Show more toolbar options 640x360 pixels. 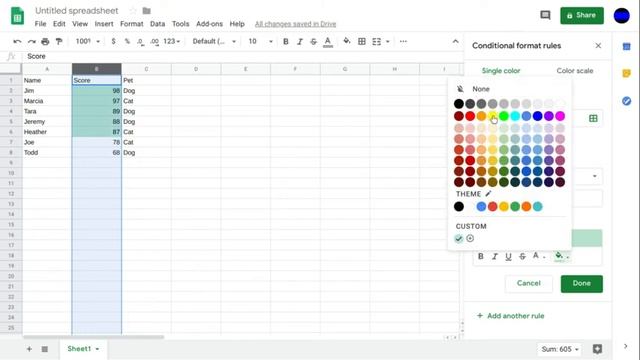403,41
